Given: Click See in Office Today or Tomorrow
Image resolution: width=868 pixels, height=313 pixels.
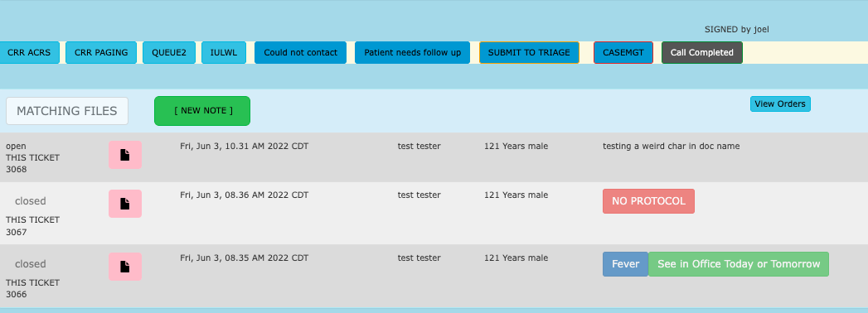Looking at the screenshot, I should [739, 264].
